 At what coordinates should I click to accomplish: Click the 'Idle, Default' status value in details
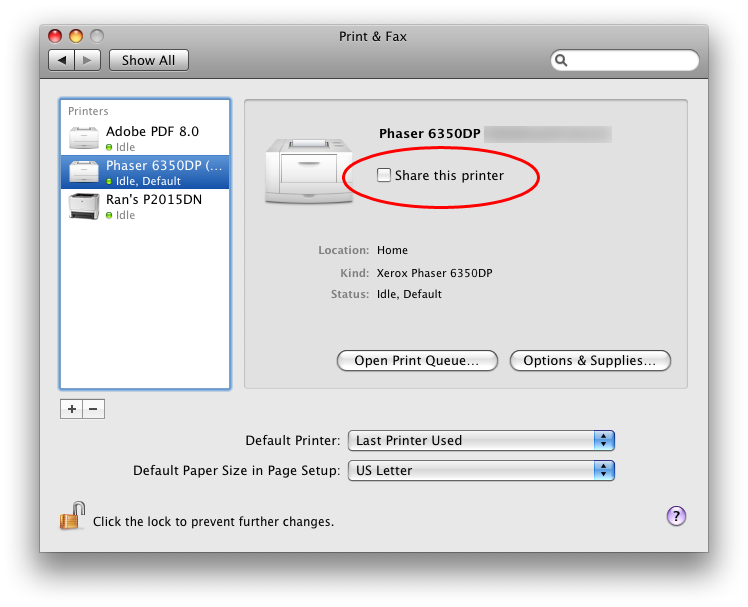click(409, 294)
